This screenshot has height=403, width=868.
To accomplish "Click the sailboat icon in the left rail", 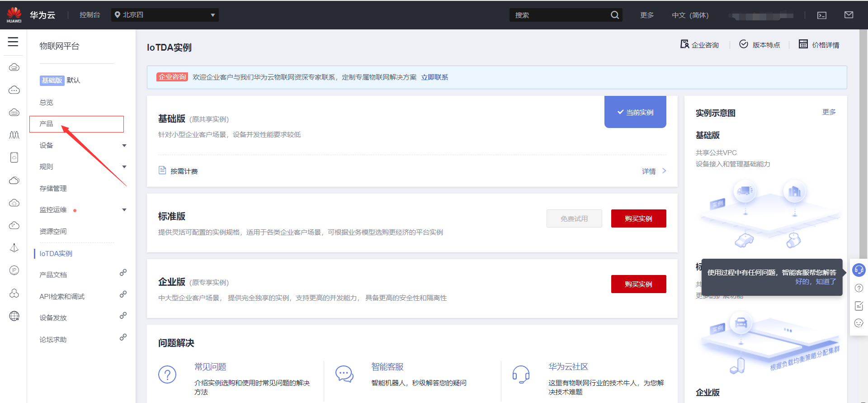I will [x=14, y=248].
